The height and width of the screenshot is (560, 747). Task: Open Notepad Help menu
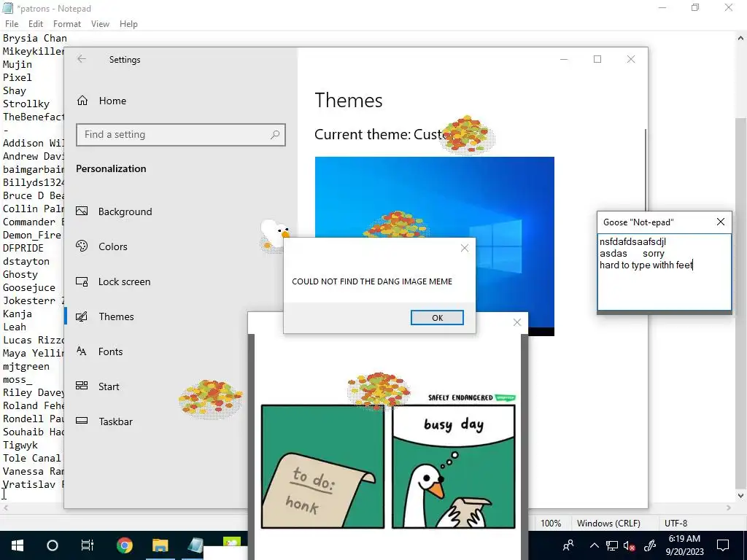pyautogui.click(x=128, y=24)
